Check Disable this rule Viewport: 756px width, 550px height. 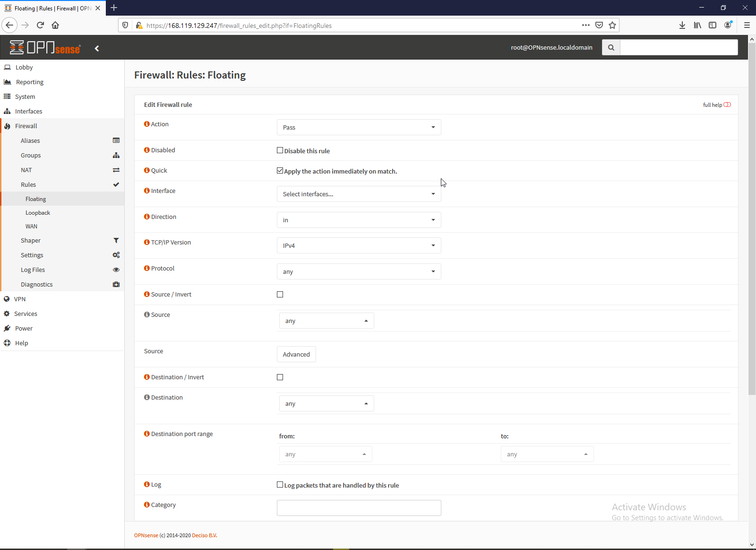[x=280, y=150]
